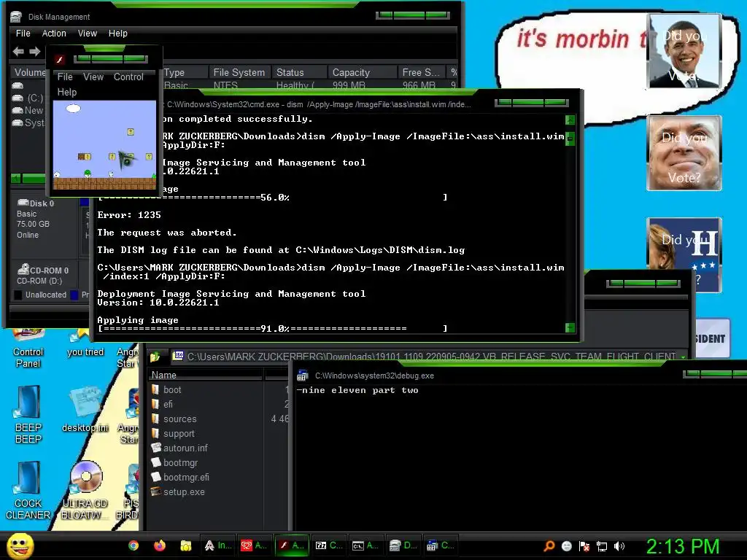
Task: Select the (C:) volume row
Action: tap(28, 98)
